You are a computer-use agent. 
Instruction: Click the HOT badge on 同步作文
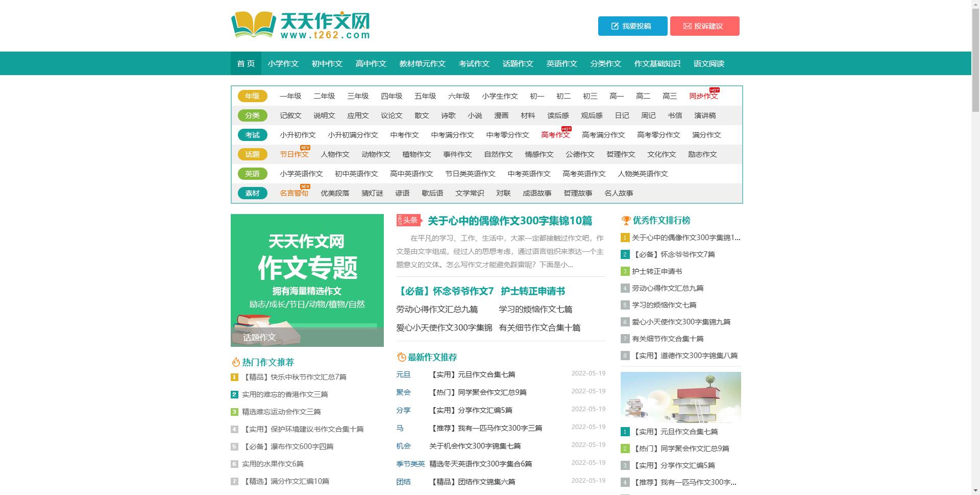[x=714, y=90]
